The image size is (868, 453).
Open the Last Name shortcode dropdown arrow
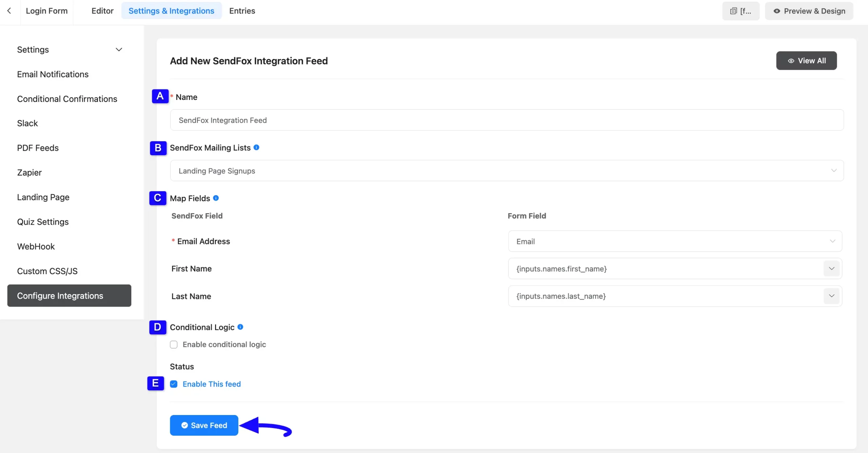click(x=832, y=296)
